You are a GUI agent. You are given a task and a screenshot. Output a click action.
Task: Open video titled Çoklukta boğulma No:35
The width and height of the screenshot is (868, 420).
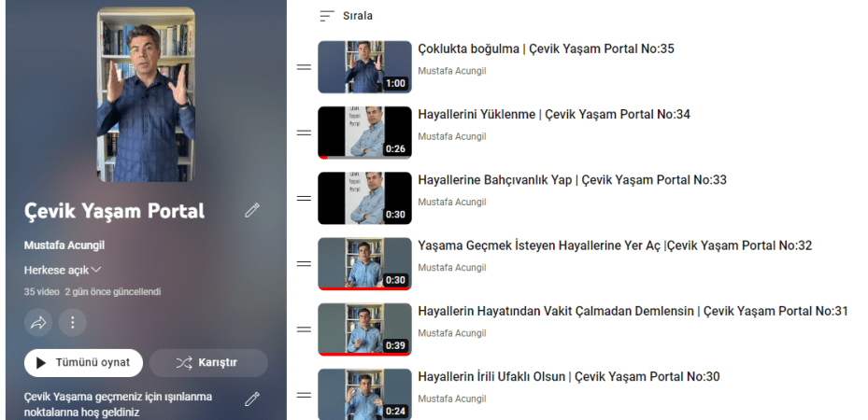[x=546, y=49]
